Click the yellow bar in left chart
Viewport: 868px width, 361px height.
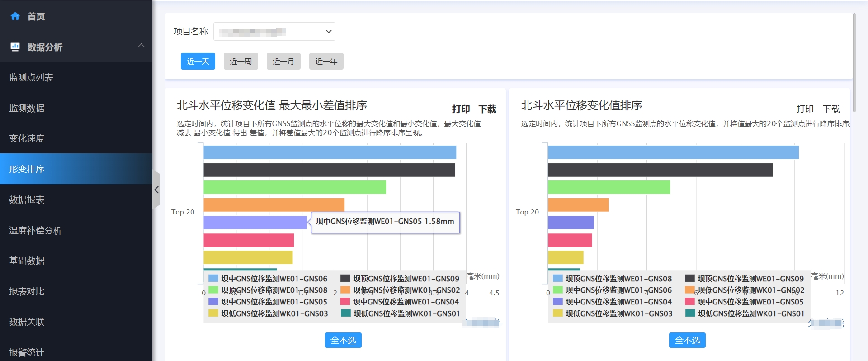click(248, 257)
